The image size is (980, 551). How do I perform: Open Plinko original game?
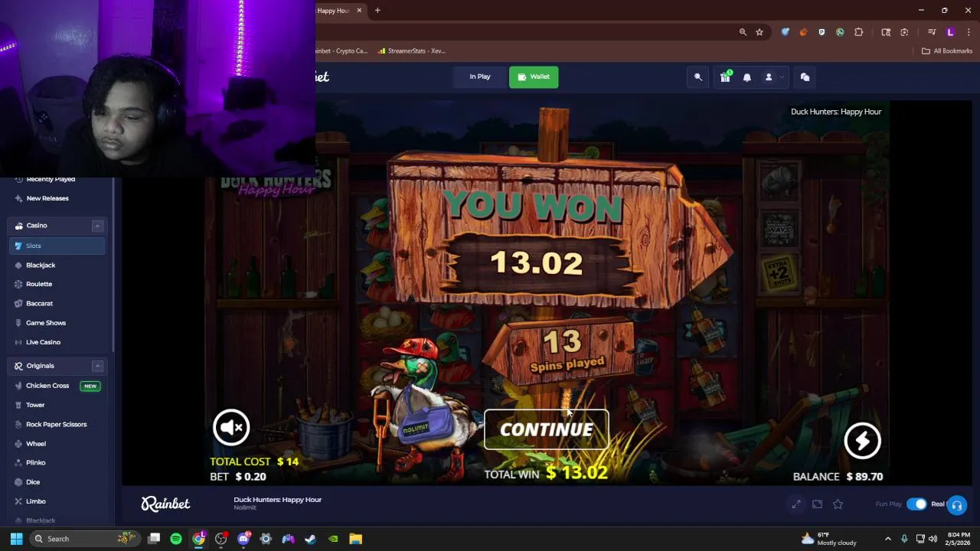36,463
